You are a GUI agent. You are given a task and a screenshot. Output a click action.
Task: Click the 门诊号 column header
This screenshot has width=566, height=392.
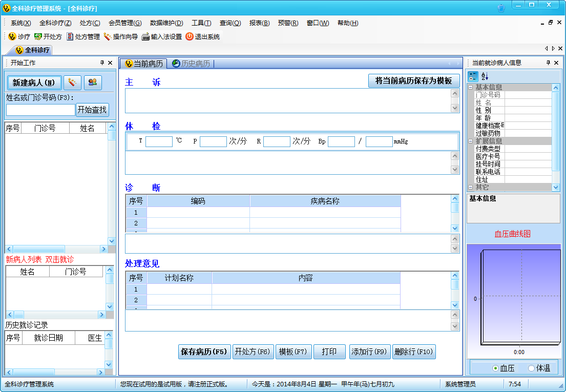[45, 128]
